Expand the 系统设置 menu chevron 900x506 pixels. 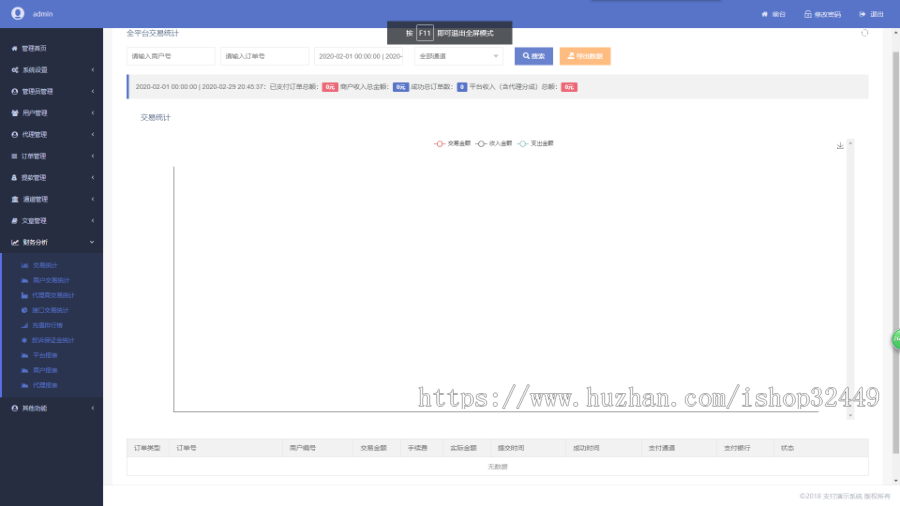92,70
